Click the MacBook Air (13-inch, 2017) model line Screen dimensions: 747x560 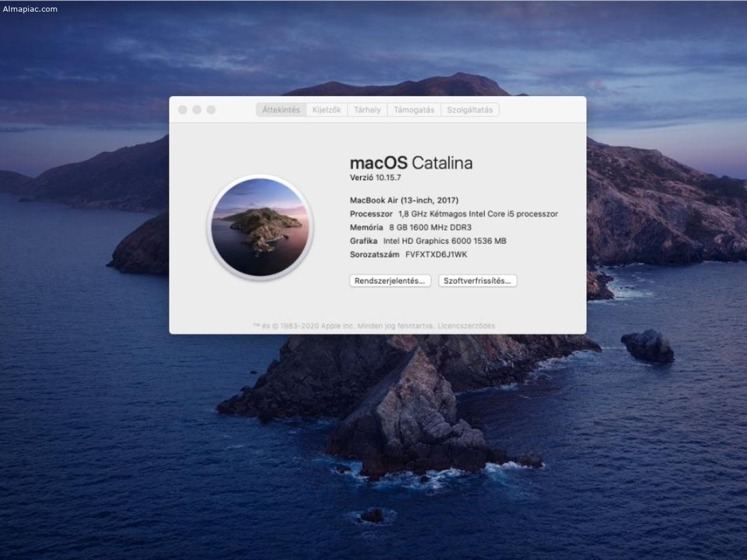pos(404,200)
